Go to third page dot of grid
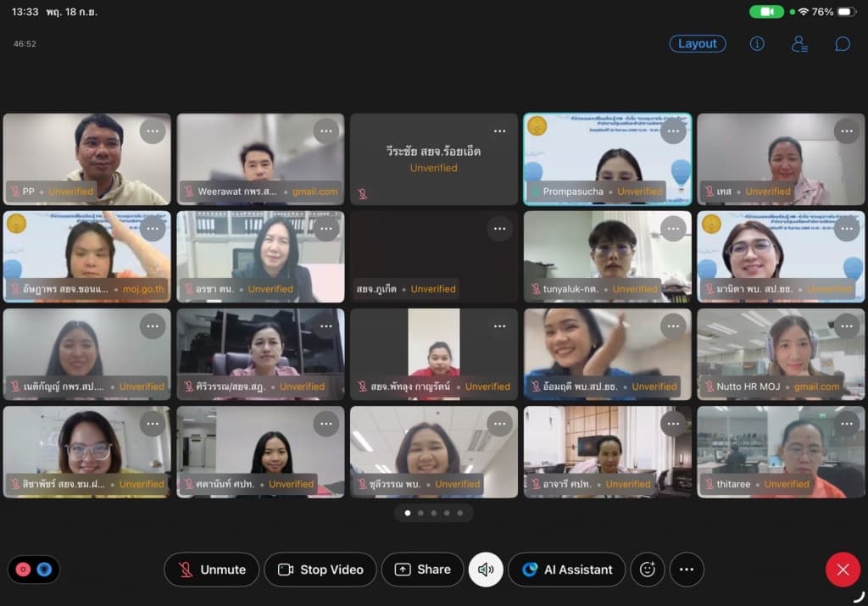Image resolution: width=868 pixels, height=606 pixels. pyautogui.click(x=433, y=513)
